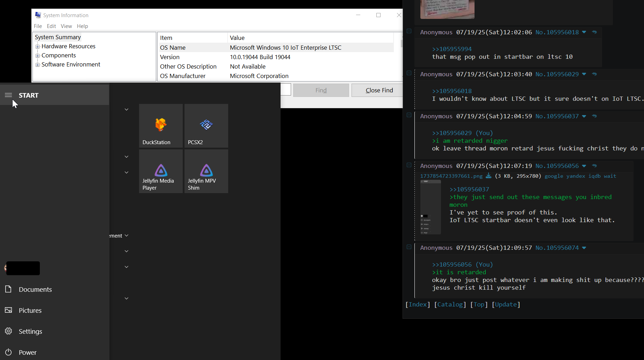This screenshot has width=644, height=360.
Task: Click the Find what input field
Action: [x=286, y=90]
